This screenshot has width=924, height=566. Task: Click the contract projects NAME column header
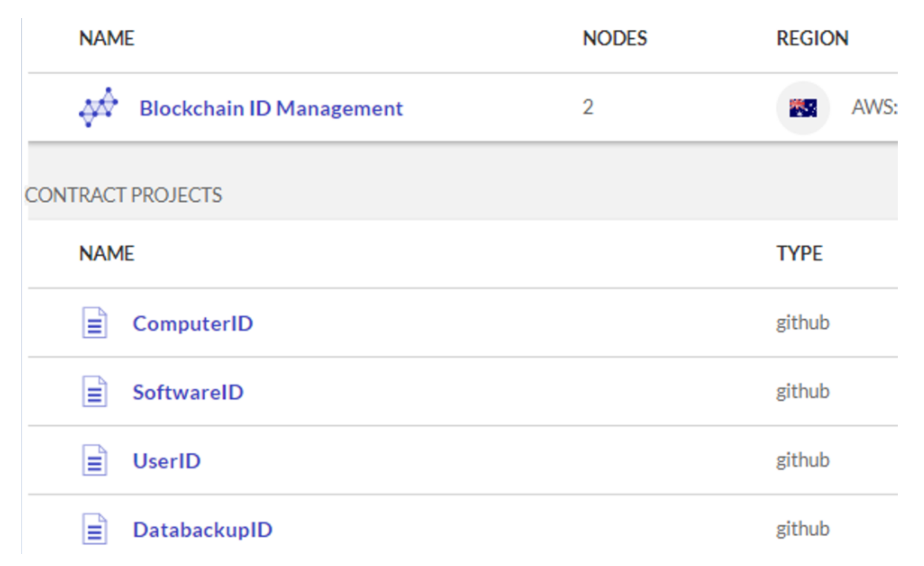tap(106, 253)
